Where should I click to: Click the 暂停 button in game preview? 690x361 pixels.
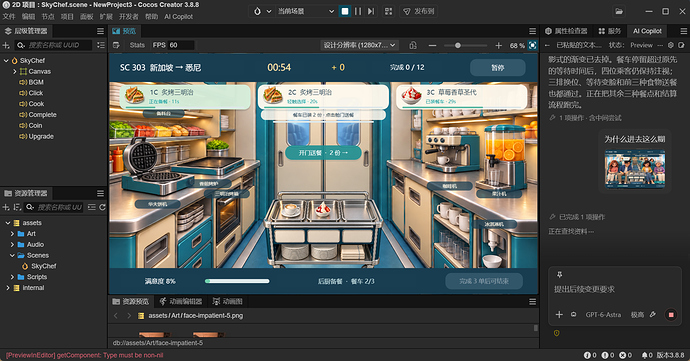point(498,68)
